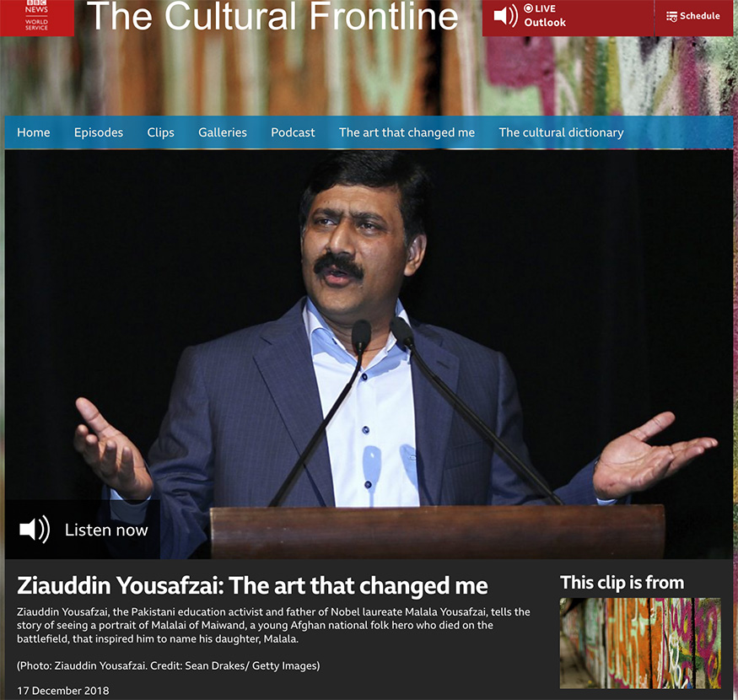
Task: Click the live radio speaker icon
Action: 505,16
